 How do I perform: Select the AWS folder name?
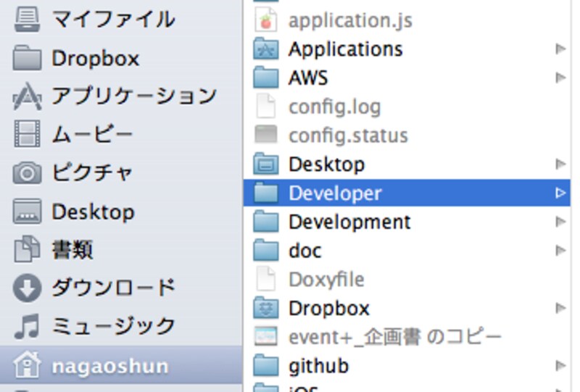tap(308, 78)
